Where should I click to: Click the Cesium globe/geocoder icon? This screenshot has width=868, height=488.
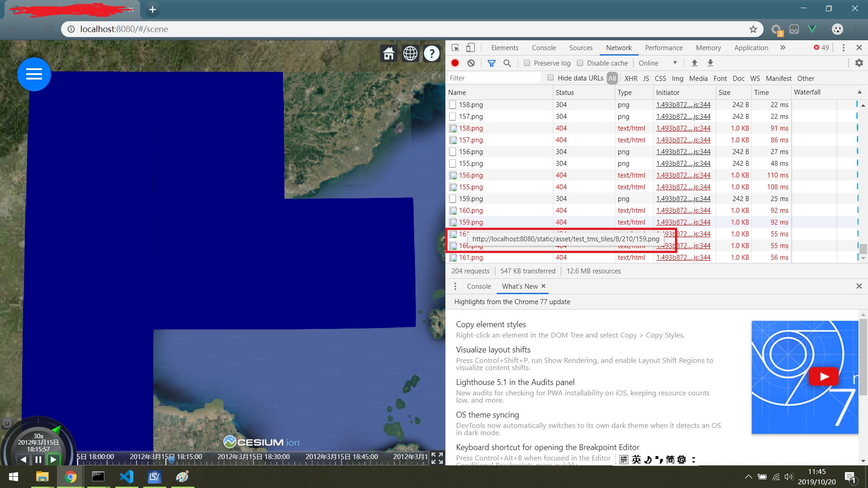point(410,53)
